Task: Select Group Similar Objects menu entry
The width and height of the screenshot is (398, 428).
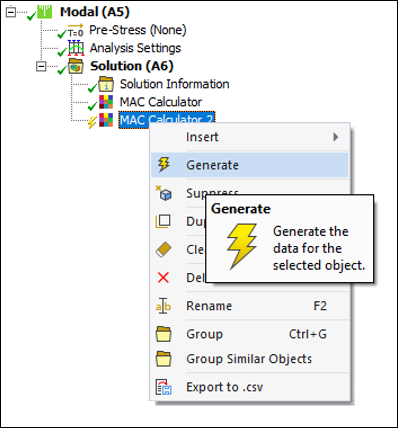Action: [250, 359]
